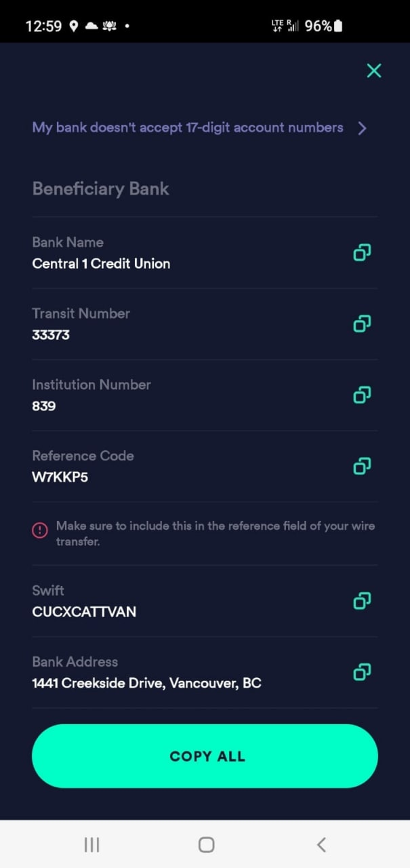Image resolution: width=410 pixels, height=868 pixels.
Task: Copy the Reference Code
Action: point(362,466)
